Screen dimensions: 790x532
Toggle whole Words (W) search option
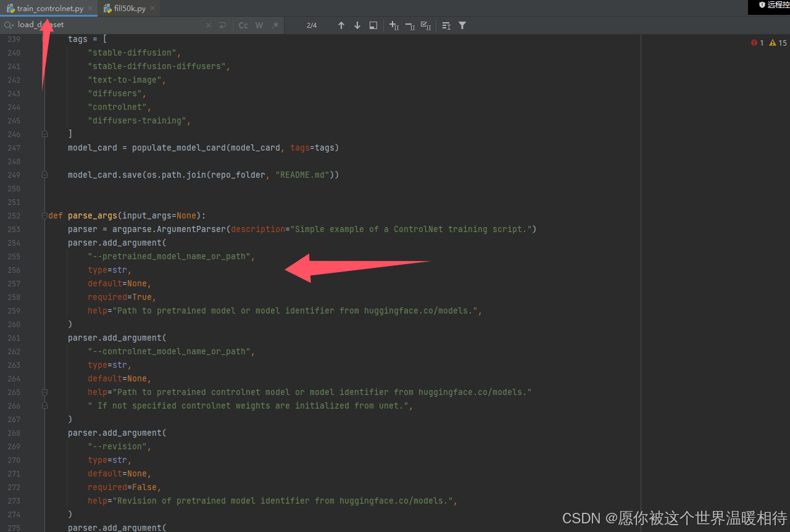tap(259, 25)
